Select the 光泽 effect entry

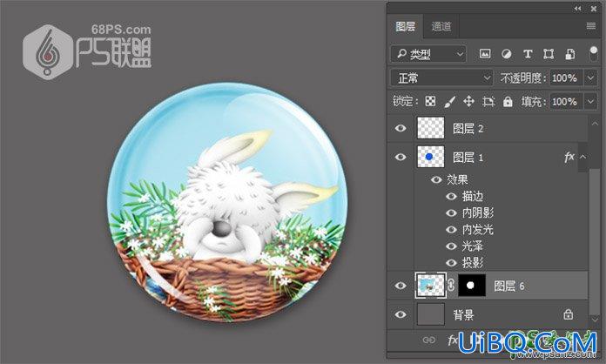[473, 246]
